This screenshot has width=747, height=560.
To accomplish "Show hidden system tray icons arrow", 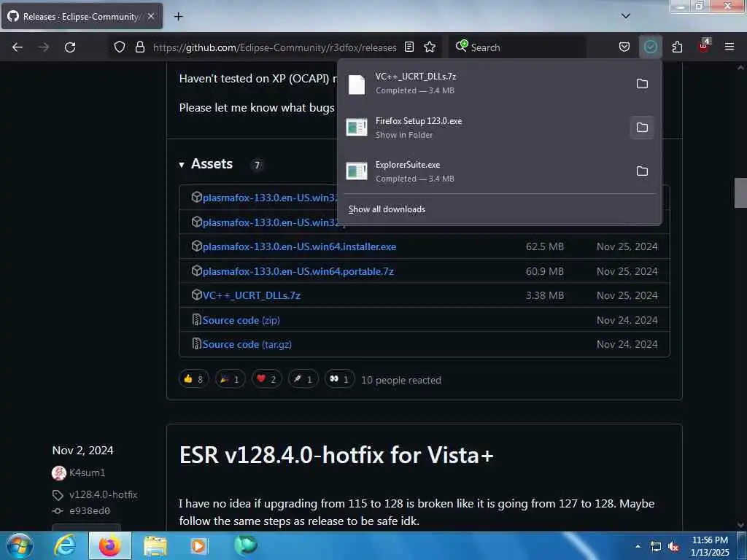I will [x=638, y=546].
